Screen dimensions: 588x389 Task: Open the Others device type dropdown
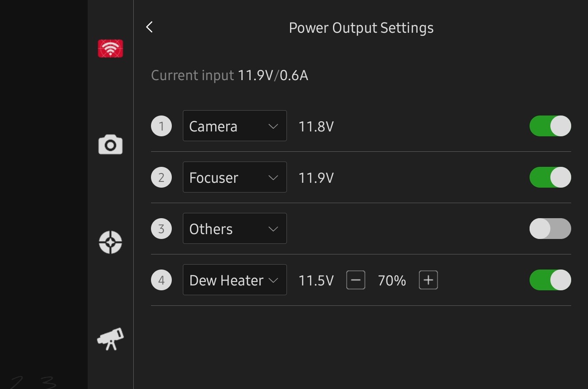[235, 229]
